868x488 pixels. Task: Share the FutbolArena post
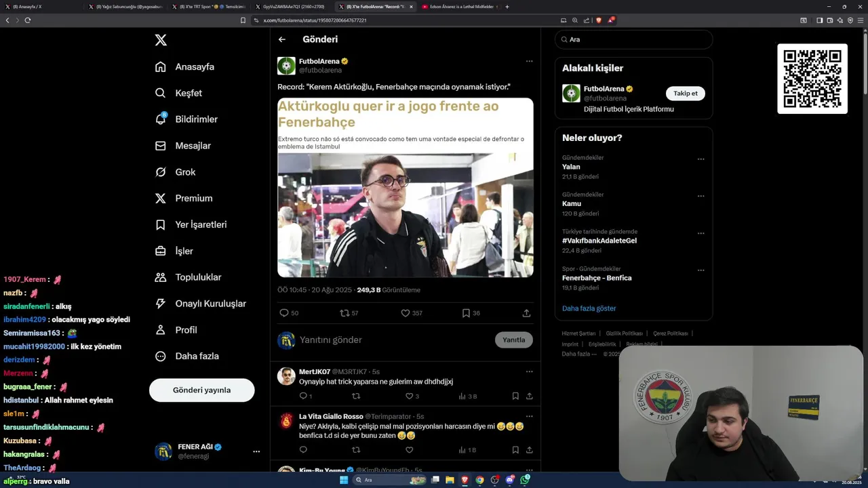526,313
